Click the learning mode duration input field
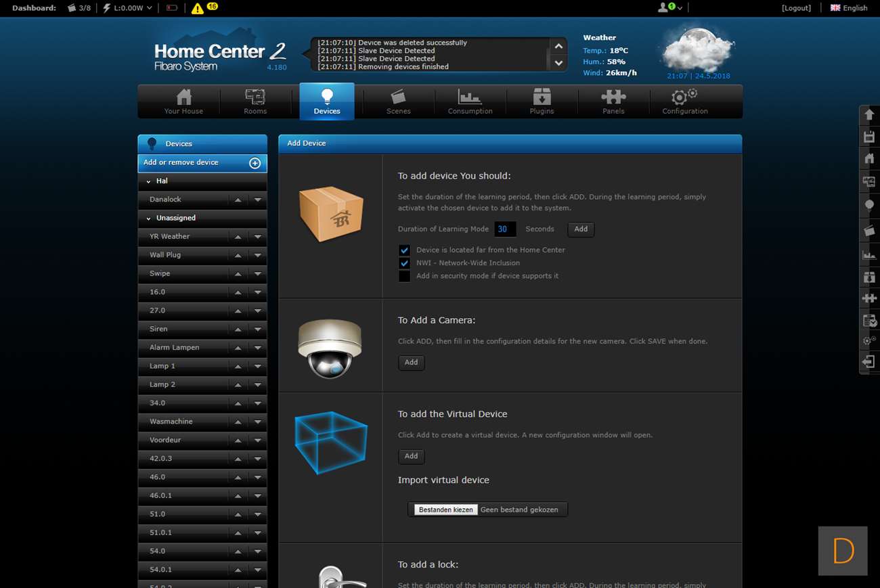 [x=505, y=229]
